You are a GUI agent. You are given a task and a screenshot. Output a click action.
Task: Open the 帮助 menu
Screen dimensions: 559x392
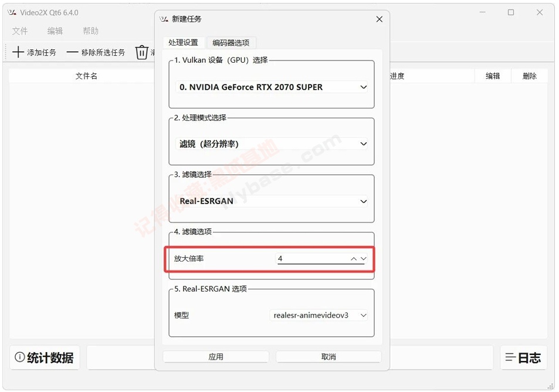pos(90,31)
